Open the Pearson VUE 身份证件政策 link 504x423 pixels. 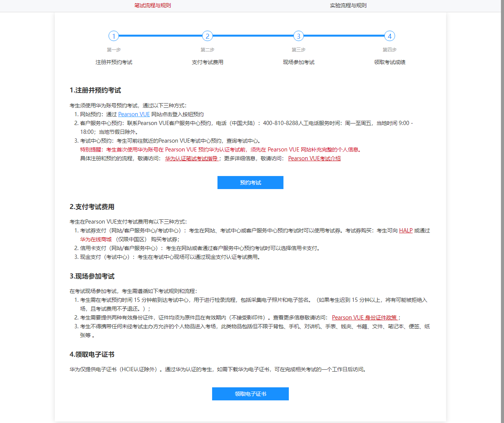(365, 317)
